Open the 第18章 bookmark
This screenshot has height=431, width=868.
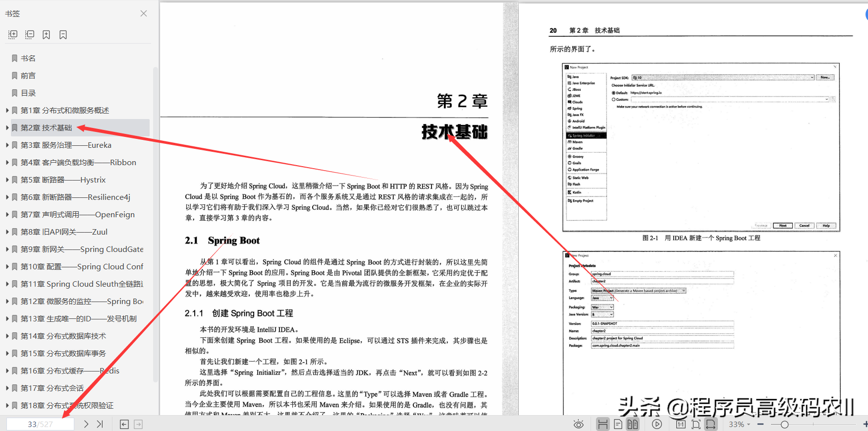67,405
